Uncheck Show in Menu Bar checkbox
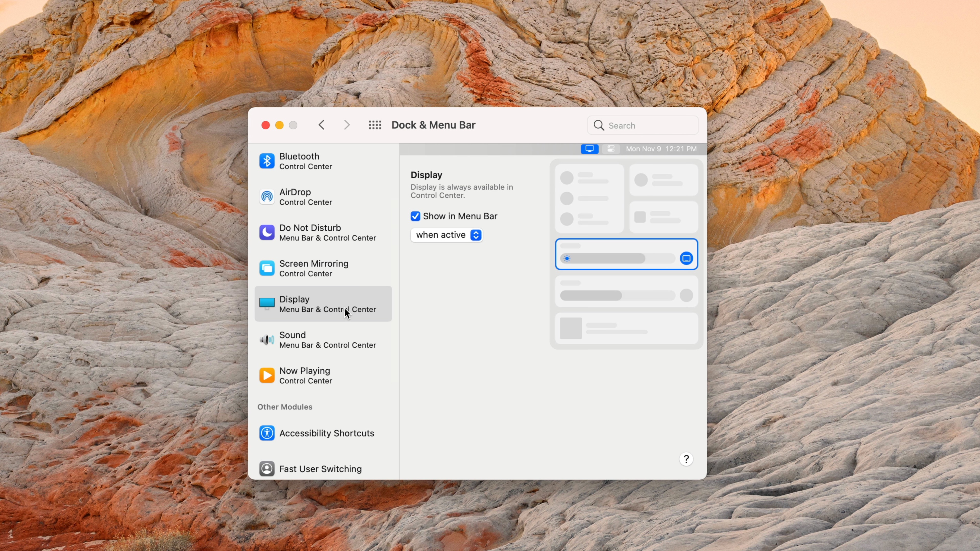The width and height of the screenshot is (980, 551). pos(415,216)
